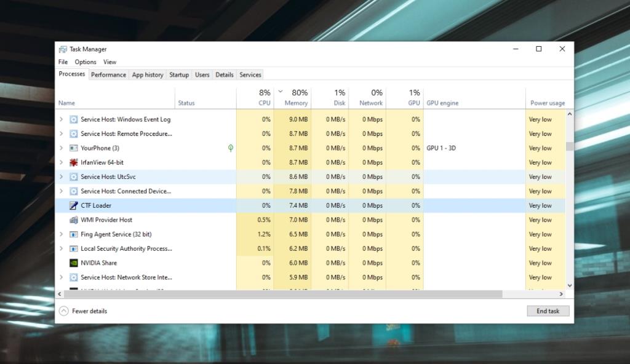The height and width of the screenshot is (364, 630).
Task: Click the WMI Provider Host icon
Action: [74, 220]
